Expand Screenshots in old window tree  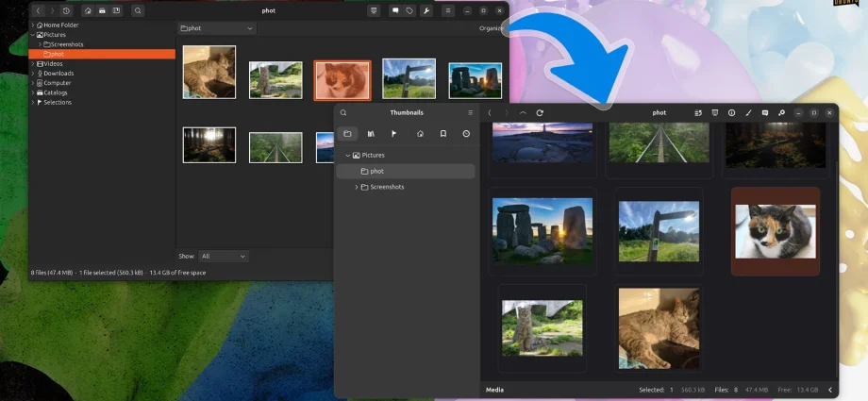tap(40, 44)
